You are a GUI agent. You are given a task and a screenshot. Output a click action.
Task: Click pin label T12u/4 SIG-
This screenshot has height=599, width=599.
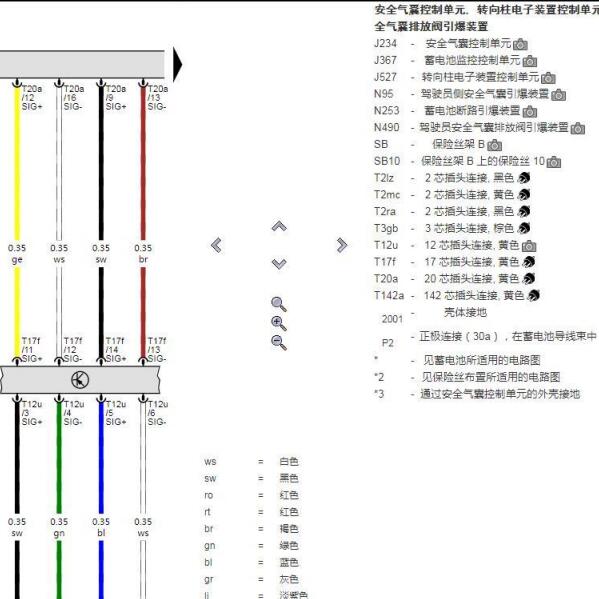click(x=74, y=413)
